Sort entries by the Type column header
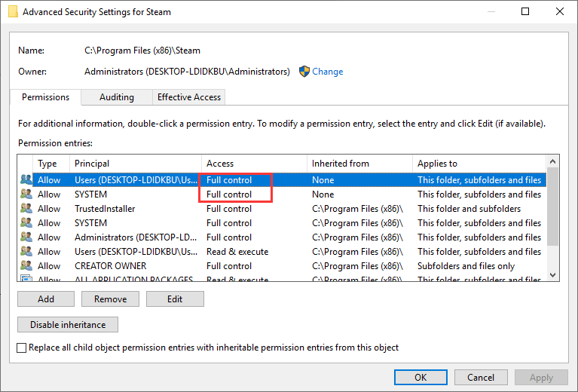Screen dimensions: 578x392 click(x=51, y=164)
